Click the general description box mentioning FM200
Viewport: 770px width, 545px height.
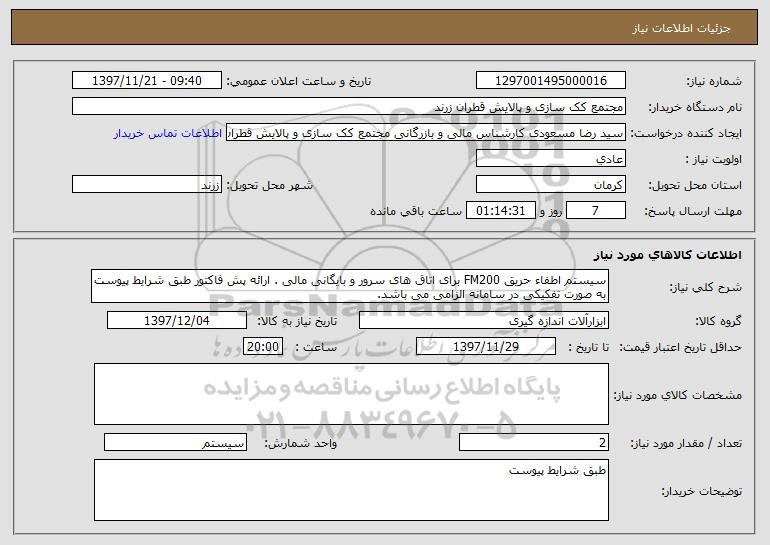(x=350, y=286)
